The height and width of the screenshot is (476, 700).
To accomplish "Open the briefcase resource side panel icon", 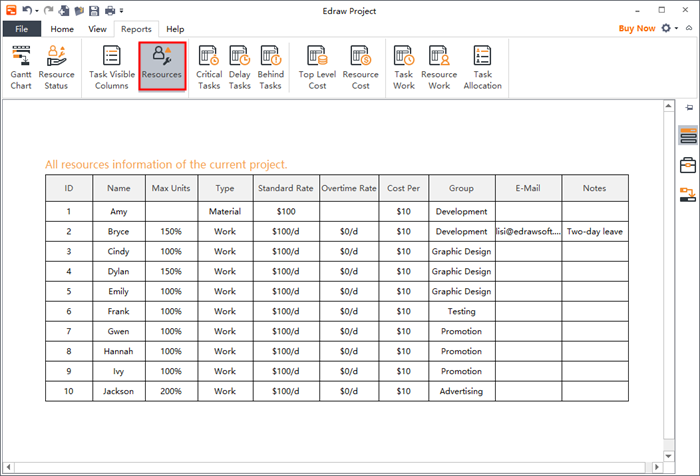I will [x=688, y=165].
